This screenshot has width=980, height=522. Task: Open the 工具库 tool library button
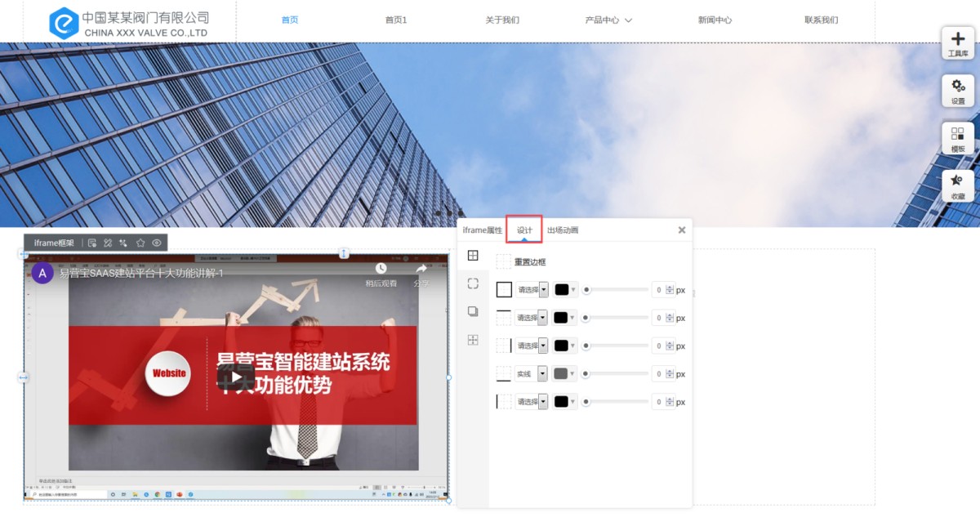958,42
